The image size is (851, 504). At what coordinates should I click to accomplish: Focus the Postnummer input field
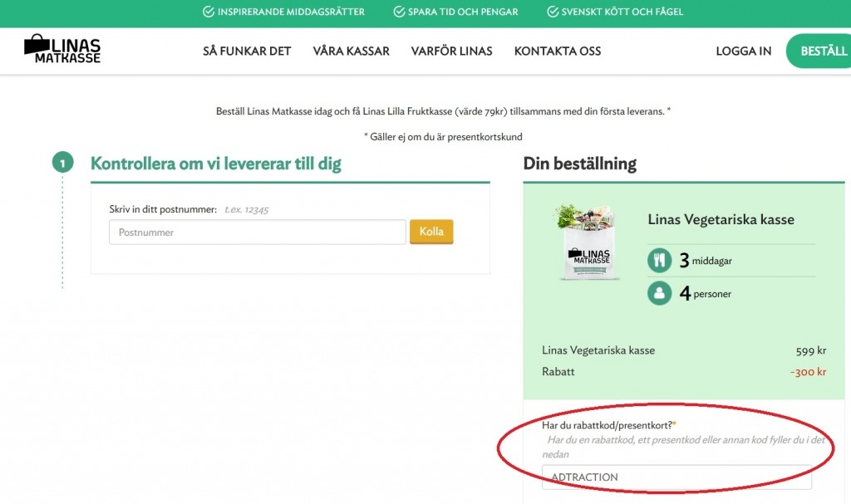coord(258,232)
